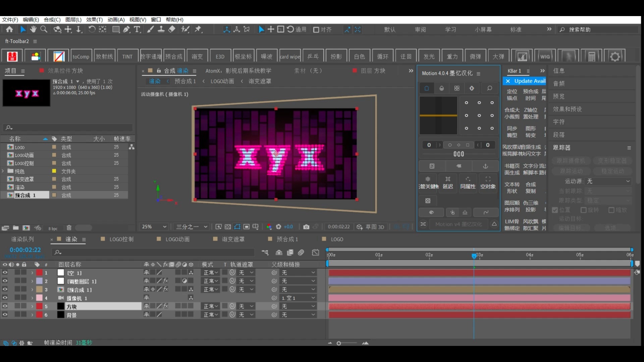Screen dimensions: 644x362
Task: Click the timeline zoom slider
Action: [347, 343]
